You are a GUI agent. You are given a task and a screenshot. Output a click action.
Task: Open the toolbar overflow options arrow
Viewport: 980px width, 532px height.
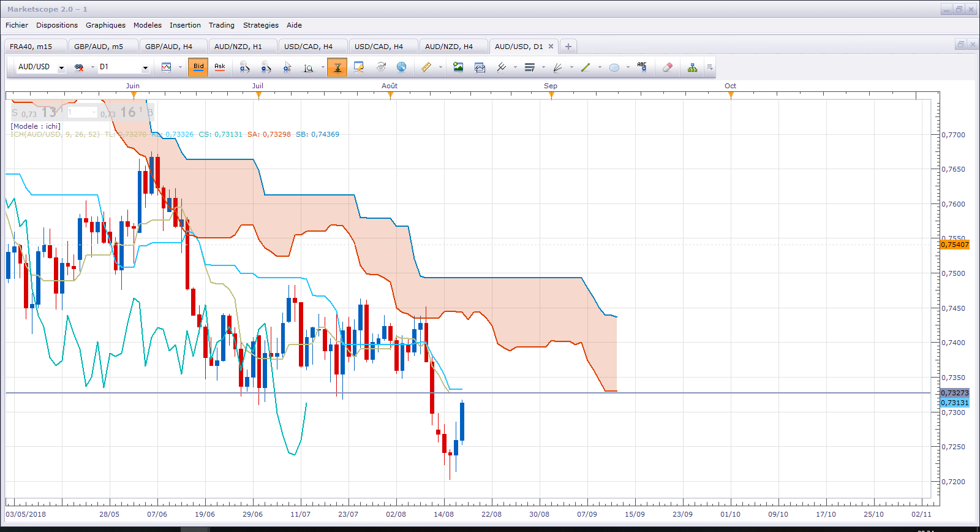(x=710, y=67)
